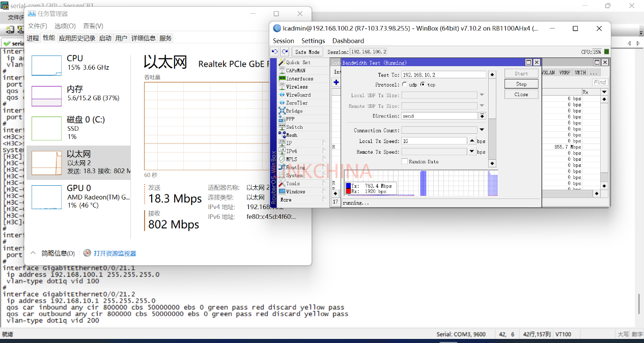The width and height of the screenshot is (644, 343).
Task: Open the WinBox Settings menu
Action: [313, 41]
